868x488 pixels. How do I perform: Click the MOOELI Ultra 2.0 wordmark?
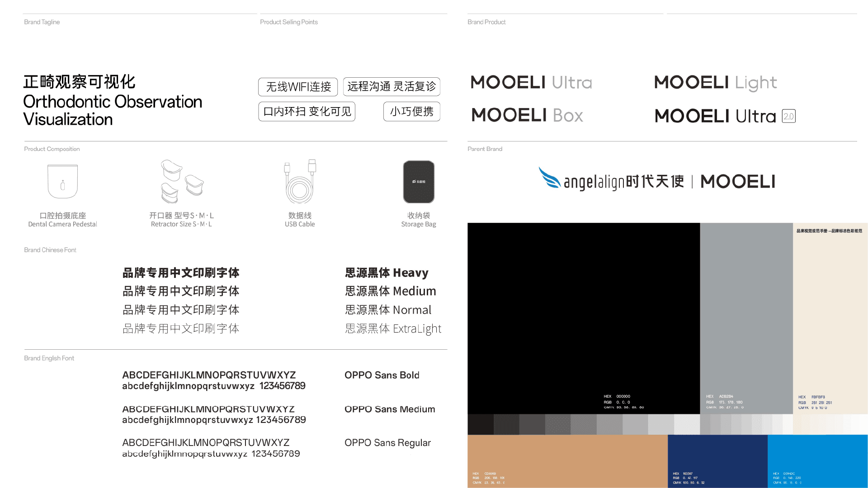point(725,116)
